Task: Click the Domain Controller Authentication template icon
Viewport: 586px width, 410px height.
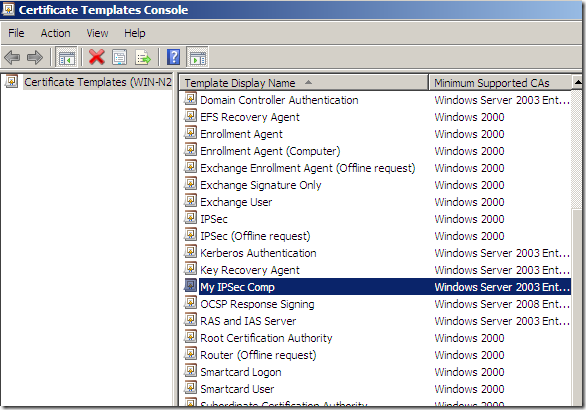Action: 190,99
